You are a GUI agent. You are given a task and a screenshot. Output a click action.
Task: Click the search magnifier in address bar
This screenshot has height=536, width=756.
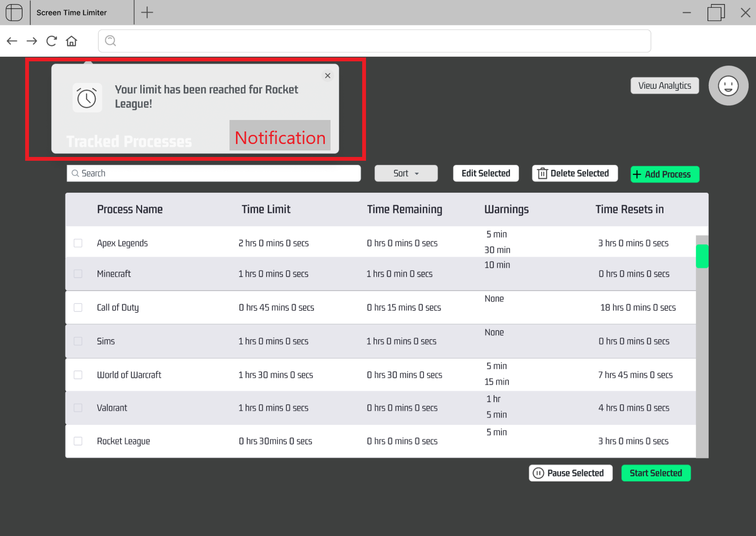point(111,41)
